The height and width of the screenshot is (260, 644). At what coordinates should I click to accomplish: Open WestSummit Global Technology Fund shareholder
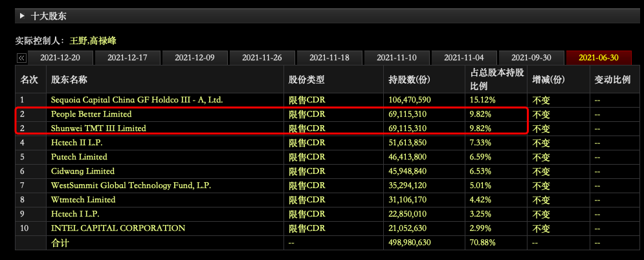pyautogui.click(x=131, y=185)
